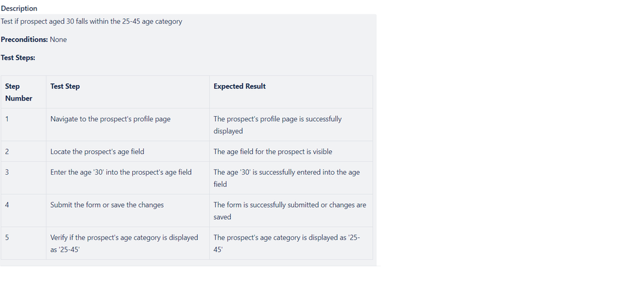Screen dimensions: 644x294
Task: Select 'Verify if the prospect's age category' cell
Action: pos(128,244)
